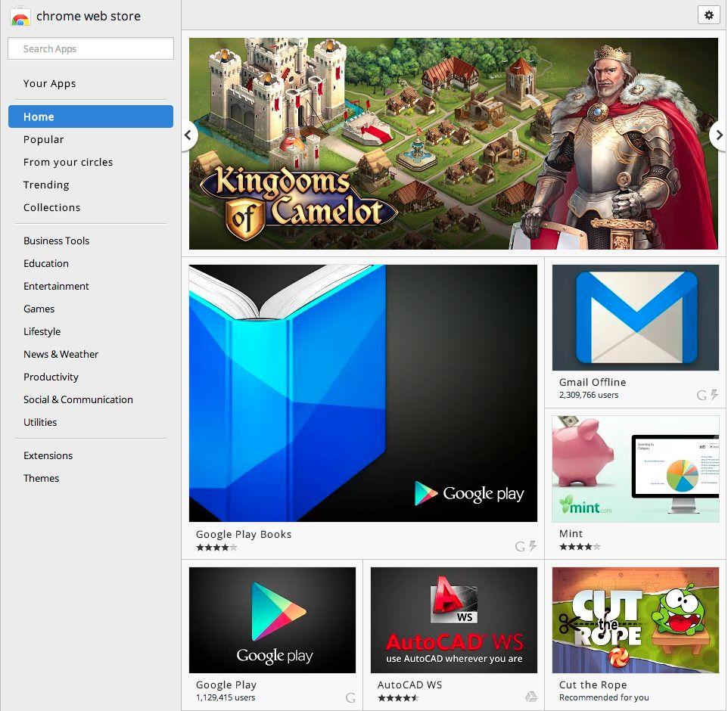
Task: Click the offline lightning icon on Google Play Books
Action: coord(533,546)
